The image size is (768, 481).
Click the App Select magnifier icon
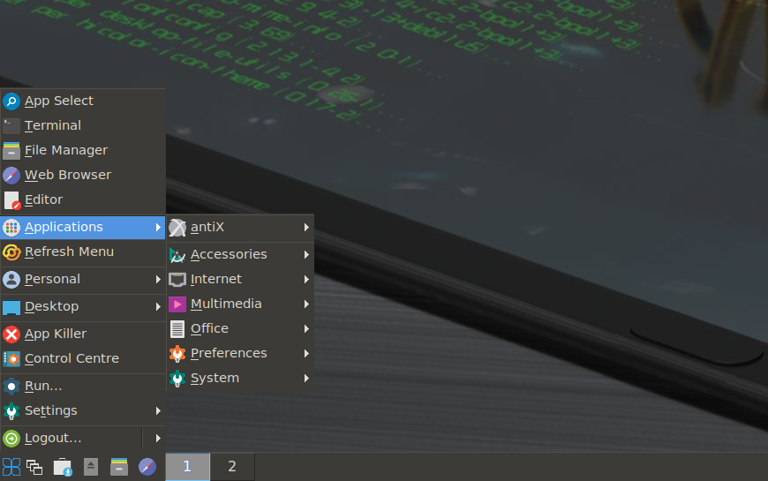[x=11, y=101]
